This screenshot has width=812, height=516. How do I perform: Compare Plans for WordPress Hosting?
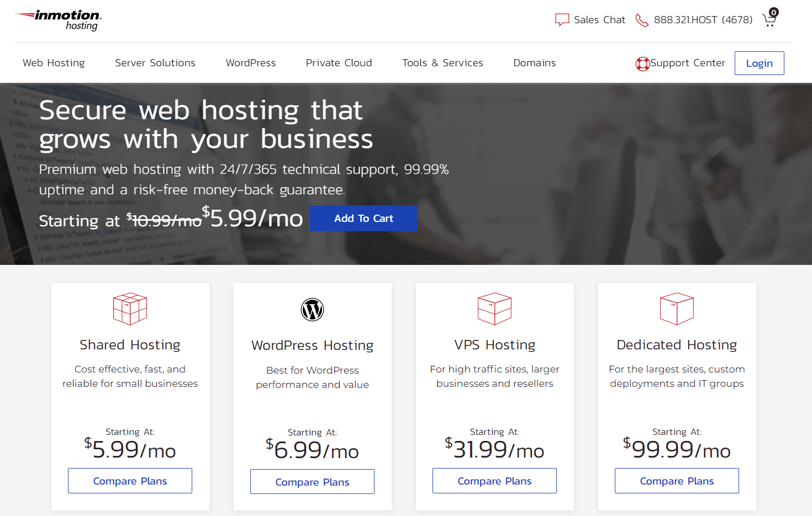[312, 482]
